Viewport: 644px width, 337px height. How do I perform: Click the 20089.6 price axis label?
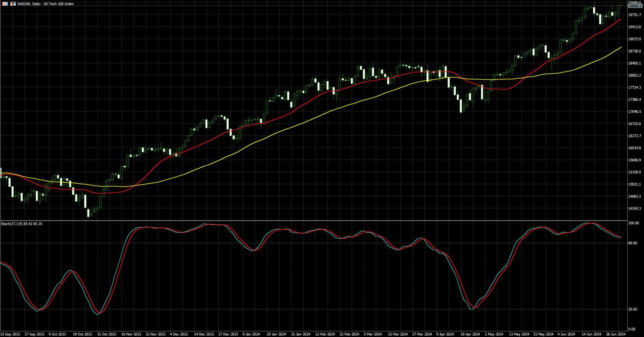click(635, 3)
